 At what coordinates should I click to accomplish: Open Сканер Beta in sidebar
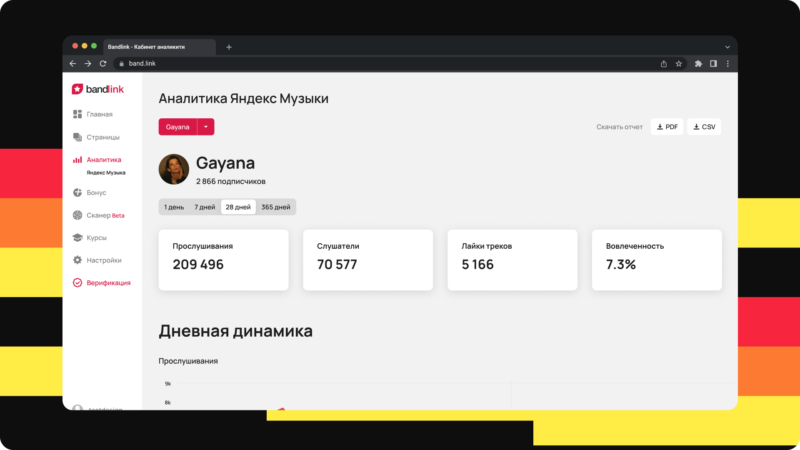pos(104,215)
